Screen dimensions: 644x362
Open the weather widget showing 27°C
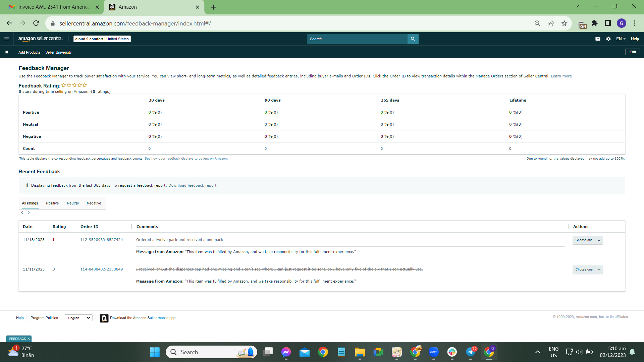tap(21, 352)
